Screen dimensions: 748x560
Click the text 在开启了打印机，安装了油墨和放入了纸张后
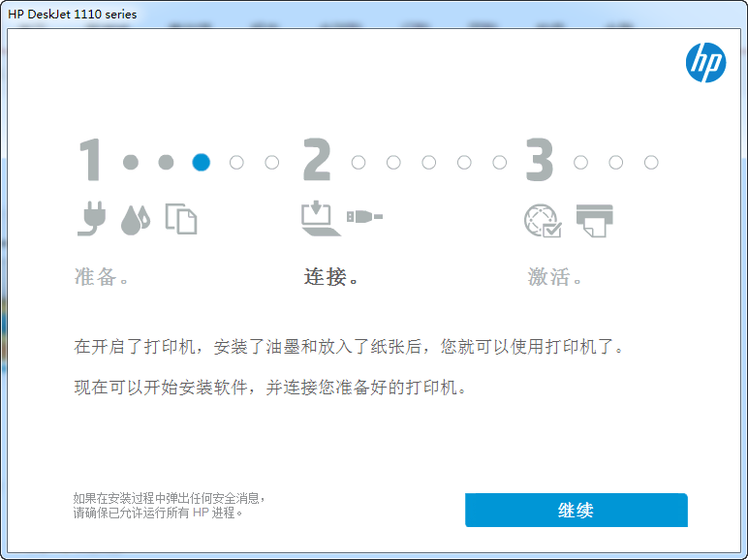247,347
